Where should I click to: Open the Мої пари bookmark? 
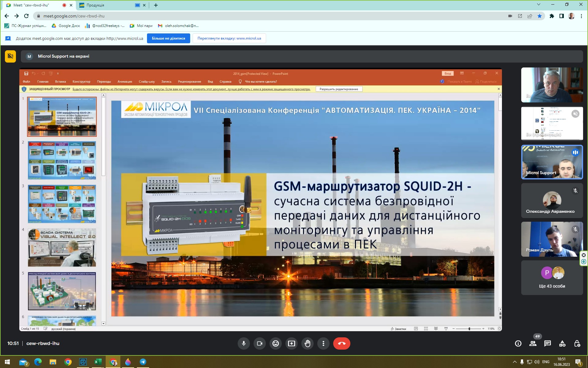click(x=141, y=26)
